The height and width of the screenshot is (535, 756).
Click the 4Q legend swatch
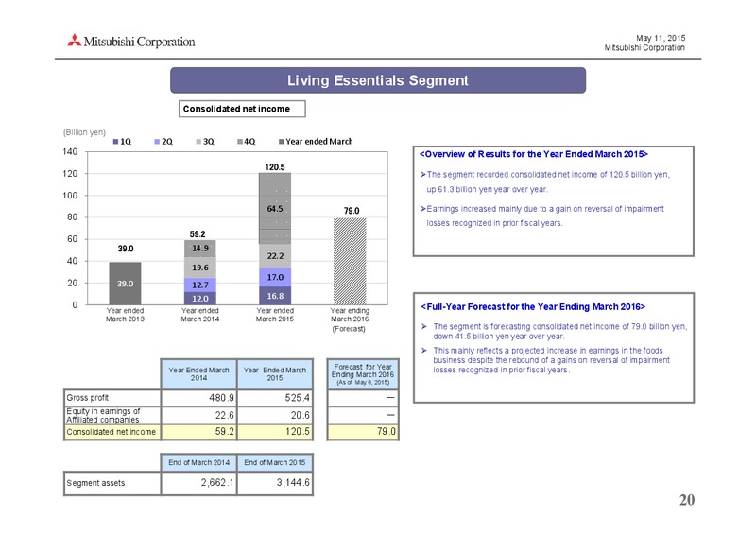[240, 142]
